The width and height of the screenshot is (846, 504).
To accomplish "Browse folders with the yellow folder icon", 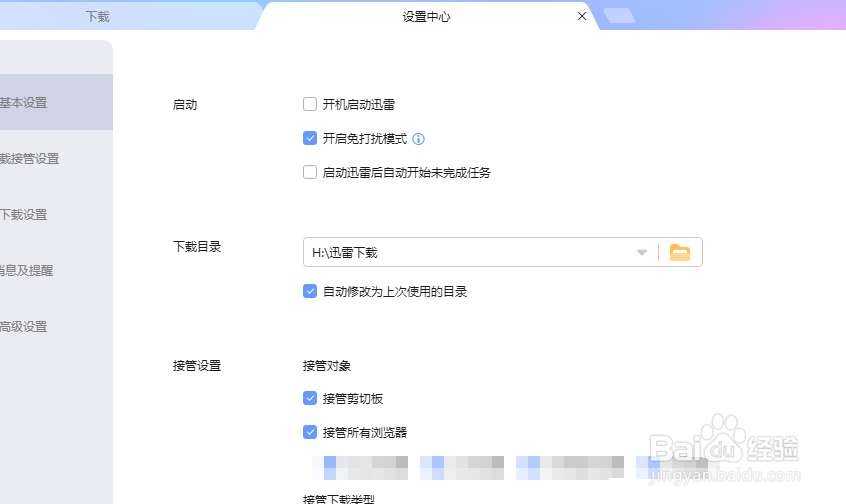I will [x=680, y=252].
